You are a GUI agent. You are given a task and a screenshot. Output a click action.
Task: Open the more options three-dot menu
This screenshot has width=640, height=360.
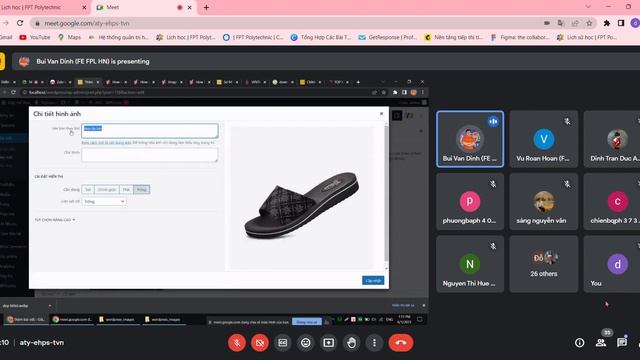374,343
